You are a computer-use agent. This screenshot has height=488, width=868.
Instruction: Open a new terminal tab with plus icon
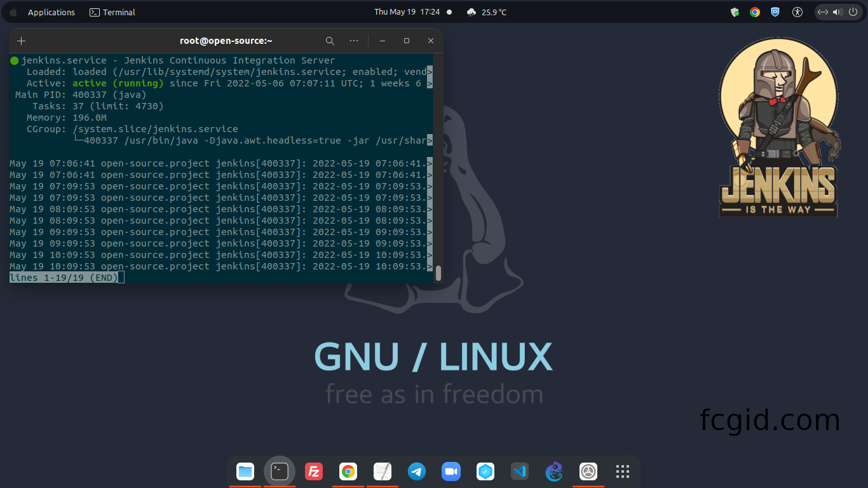(x=22, y=41)
